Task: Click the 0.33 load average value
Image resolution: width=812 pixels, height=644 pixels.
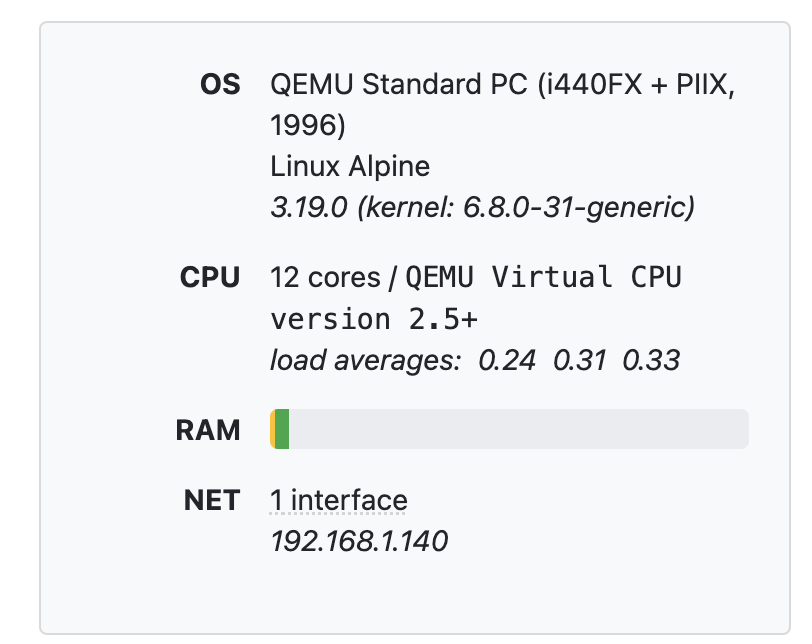Action: point(651,360)
